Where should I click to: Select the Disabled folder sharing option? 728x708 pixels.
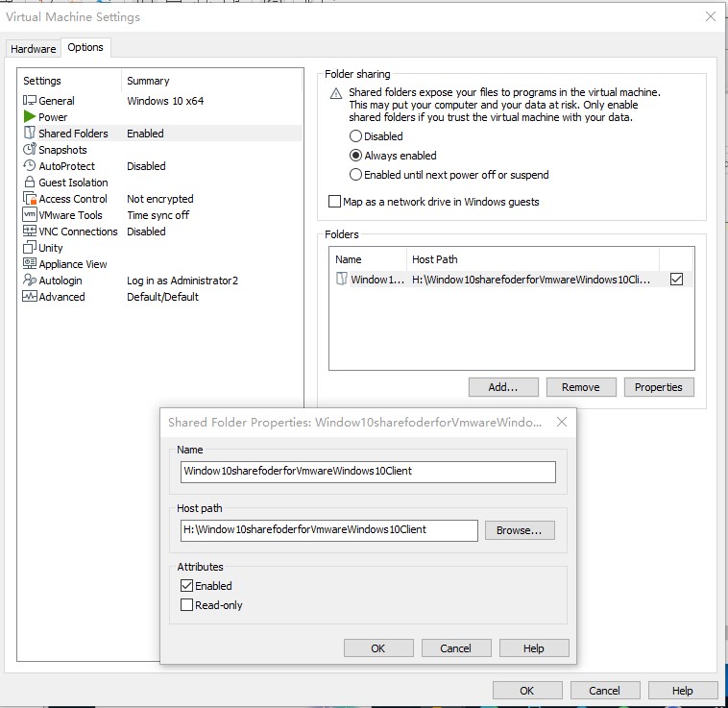356,136
